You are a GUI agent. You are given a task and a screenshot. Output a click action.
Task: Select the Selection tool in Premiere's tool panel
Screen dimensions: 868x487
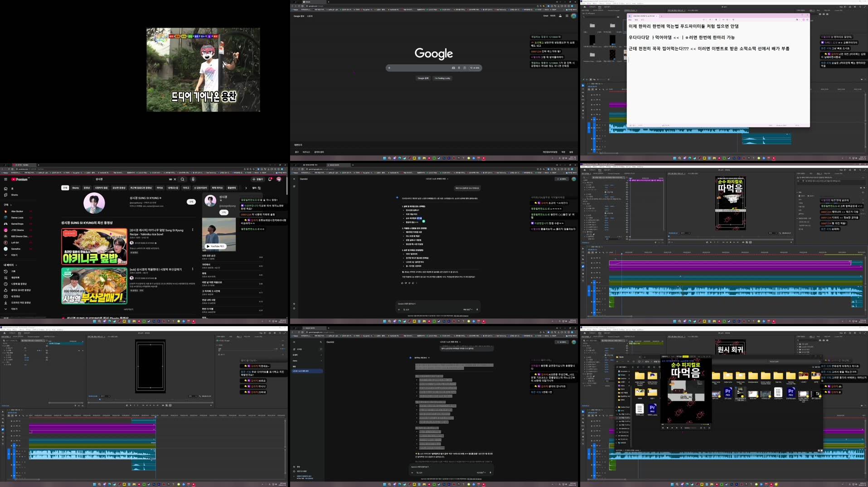[x=3, y=412]
